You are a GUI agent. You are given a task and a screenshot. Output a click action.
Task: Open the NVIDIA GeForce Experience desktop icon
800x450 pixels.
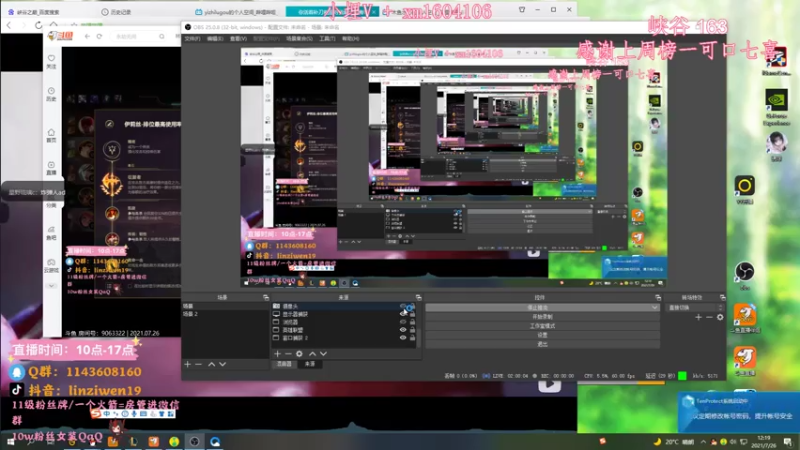(x=777, y=106)
